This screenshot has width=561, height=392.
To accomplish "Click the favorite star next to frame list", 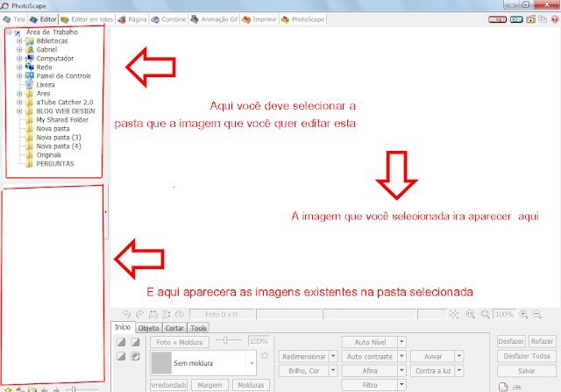I will click(265, 355).
